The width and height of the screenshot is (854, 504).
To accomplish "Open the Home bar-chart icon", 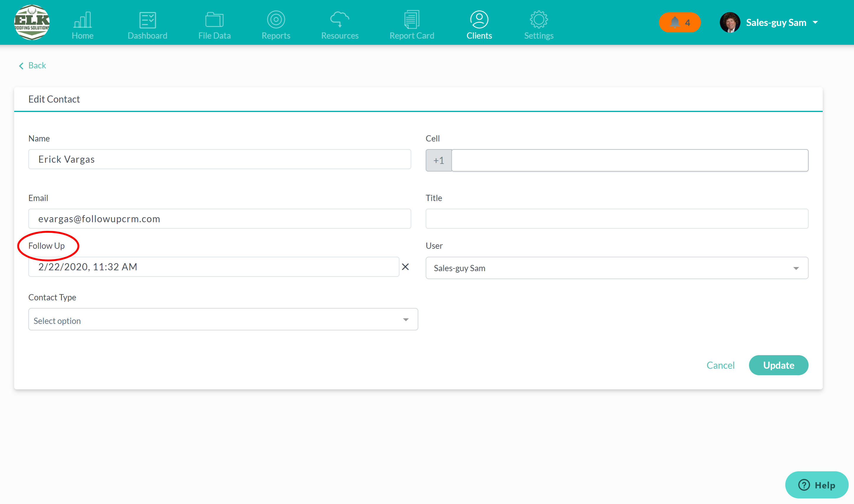I will [x=83, y=20].
